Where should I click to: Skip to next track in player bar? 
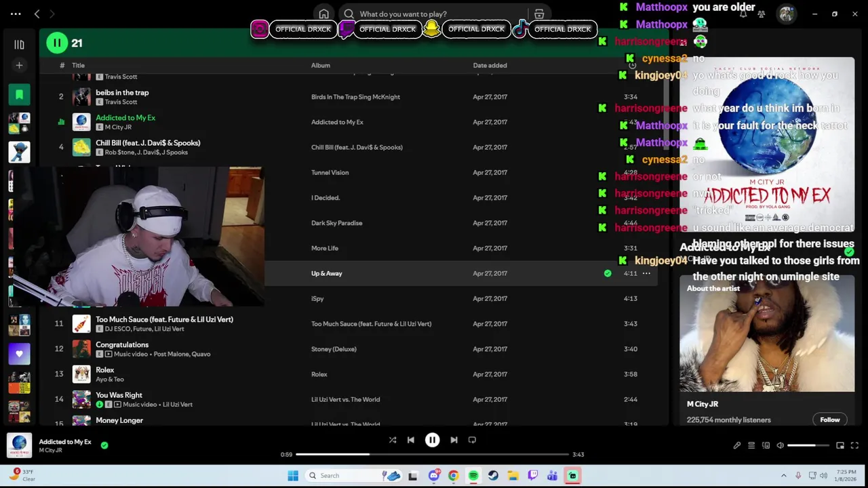coord(454,440)
